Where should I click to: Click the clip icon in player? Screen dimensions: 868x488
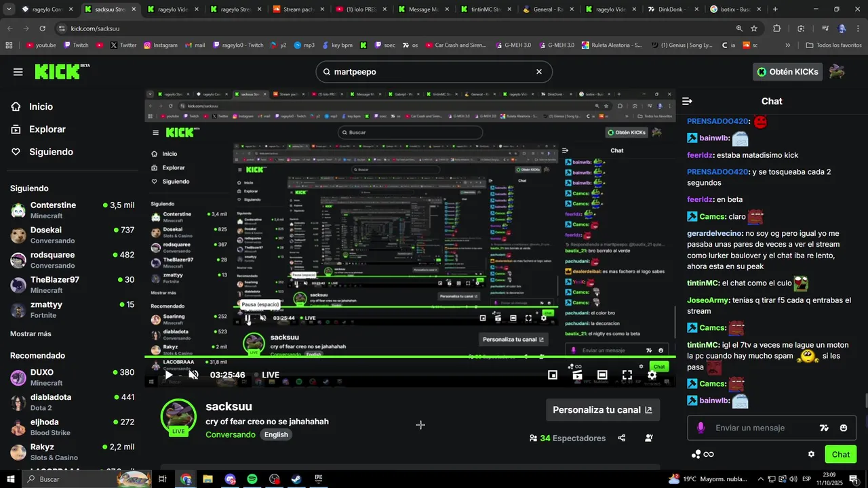pyautogui.click(x=577, y=375)
